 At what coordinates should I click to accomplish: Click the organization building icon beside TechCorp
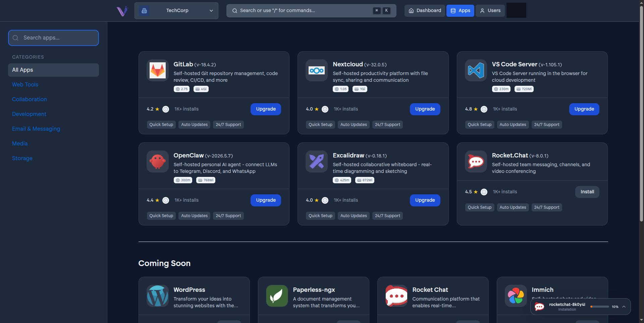tap(144, 11)
